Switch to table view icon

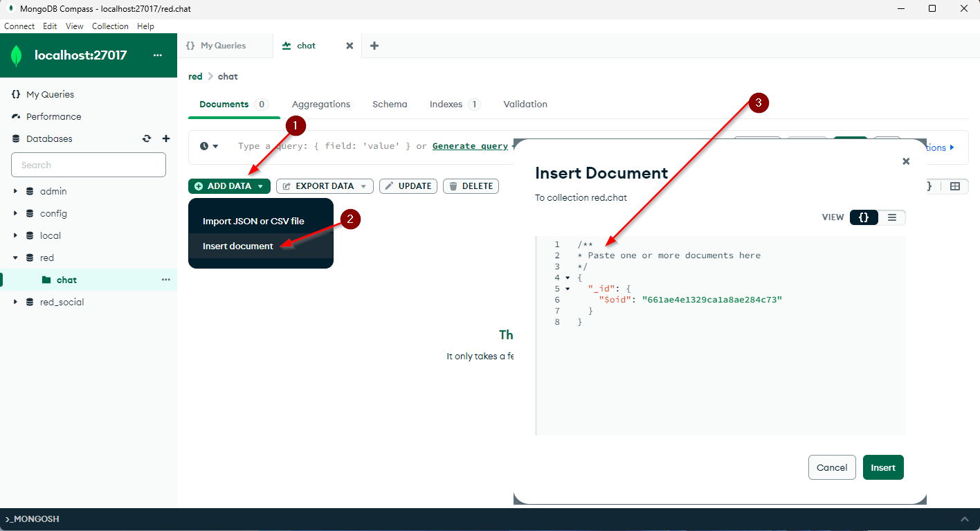click(955, 186)
